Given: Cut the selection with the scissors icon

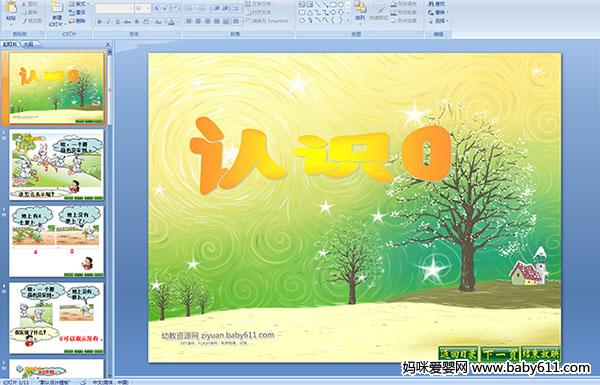Looking at the screenshot, I should click(24, 4).
